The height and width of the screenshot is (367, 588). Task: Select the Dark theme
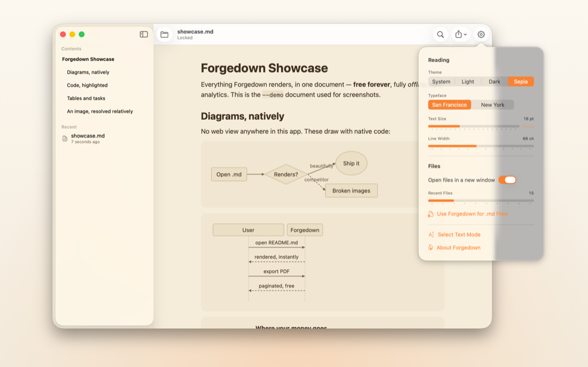494,82
